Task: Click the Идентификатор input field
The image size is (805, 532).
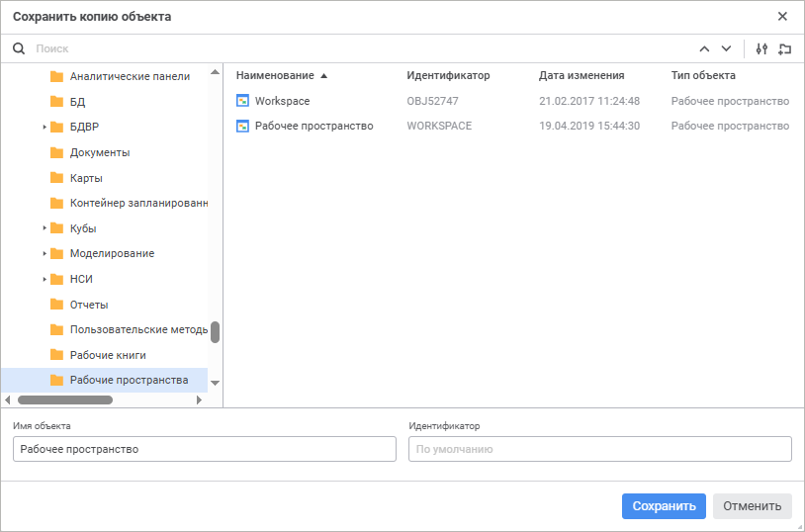Action: [599, 449]
